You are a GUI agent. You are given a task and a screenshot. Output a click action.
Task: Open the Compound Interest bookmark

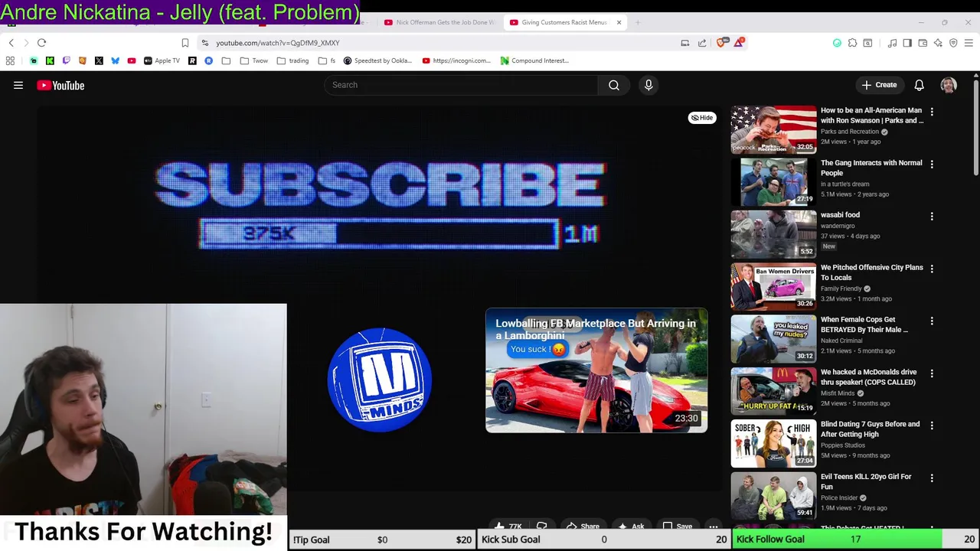click(534, 60)
